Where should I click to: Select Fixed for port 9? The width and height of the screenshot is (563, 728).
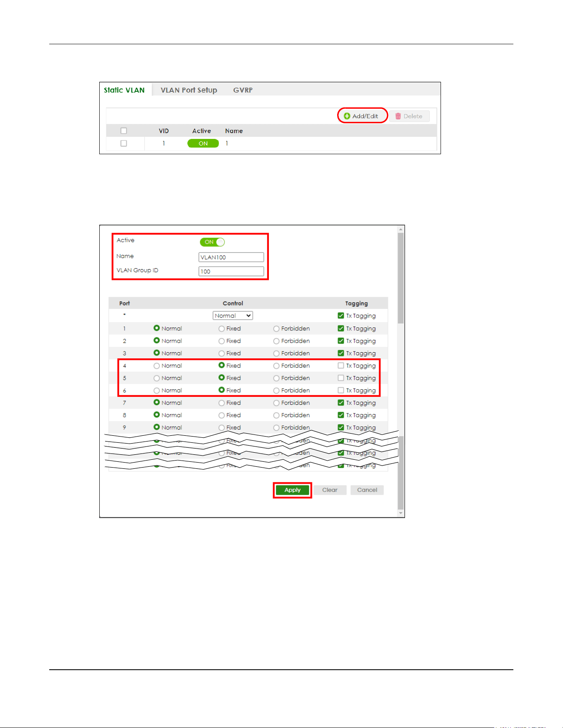point(222,428)
